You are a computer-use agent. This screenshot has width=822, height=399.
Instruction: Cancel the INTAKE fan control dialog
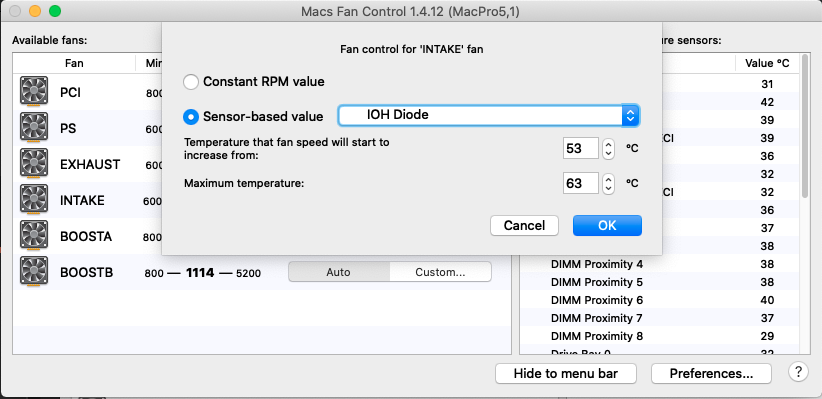coord(524,225)
